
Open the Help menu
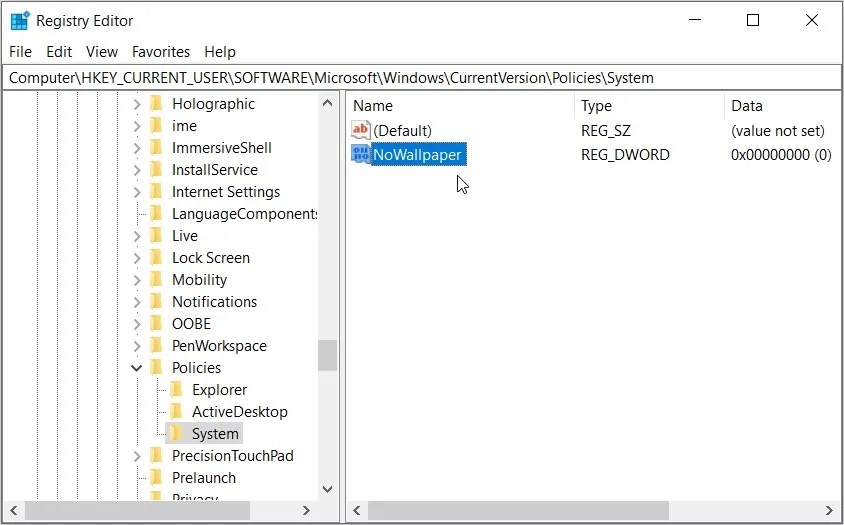(x=220, y=52)
